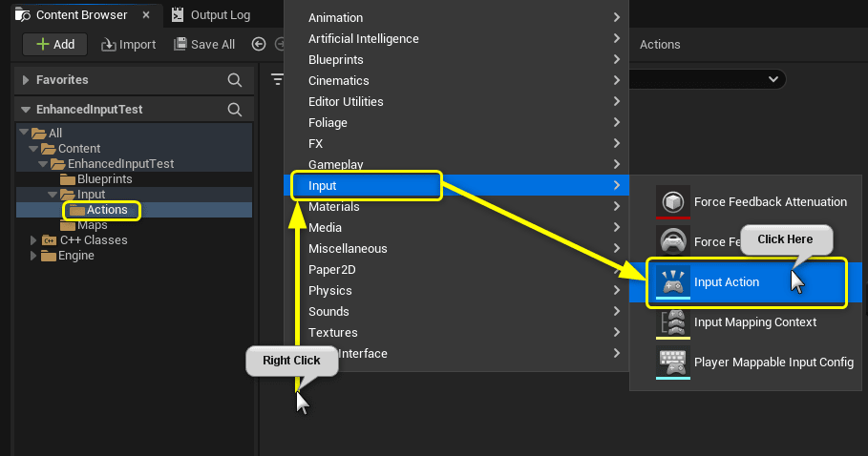Choose Player Mappable Input Config
This screenshot has height=456, width=868.
746,363
